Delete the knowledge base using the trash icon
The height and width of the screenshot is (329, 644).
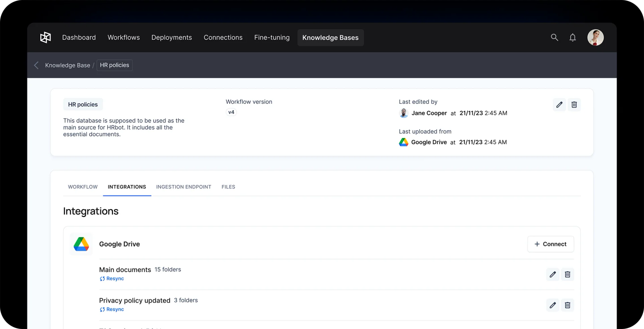coord(574,104)
